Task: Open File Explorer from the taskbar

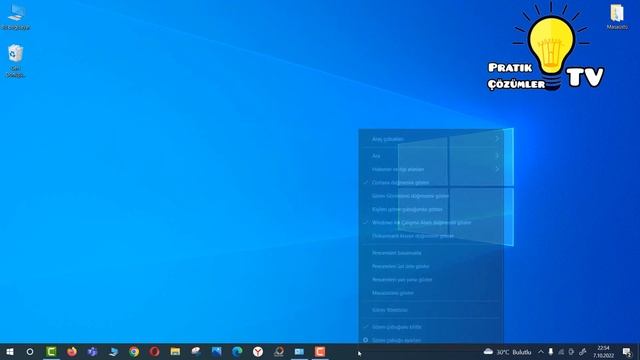Action: pyautogui.click(x=176, y=351)
